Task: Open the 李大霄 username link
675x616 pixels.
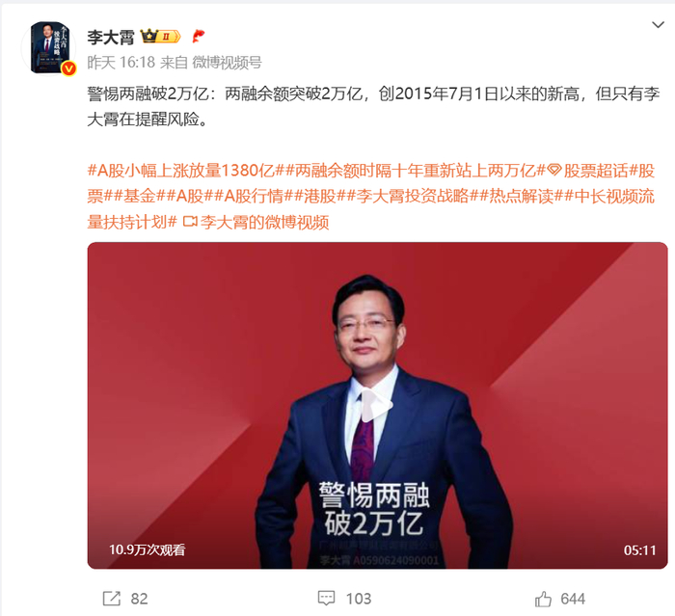Action: (x=111, y=37)
